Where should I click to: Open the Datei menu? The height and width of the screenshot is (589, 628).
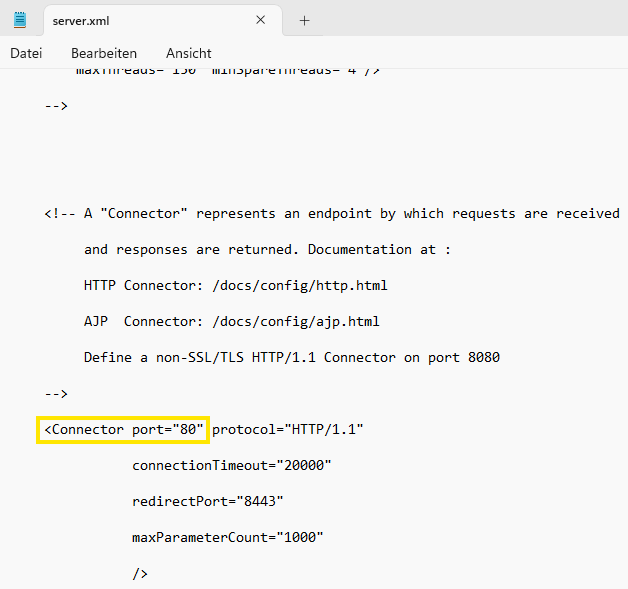click(26, 53)
